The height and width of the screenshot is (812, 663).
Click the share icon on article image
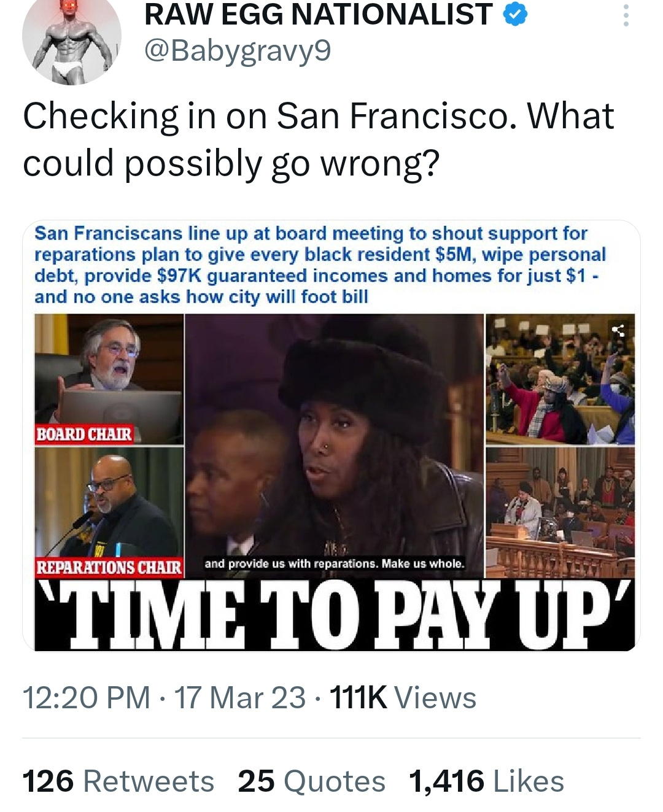619,330
